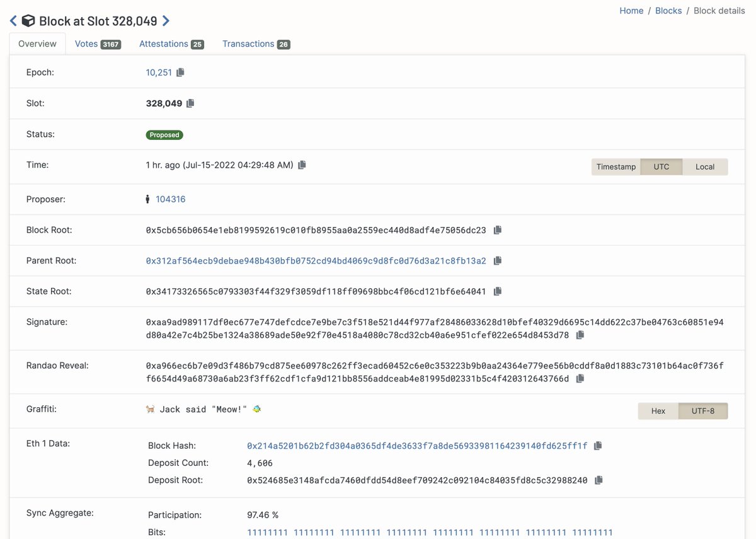Click the graffiti text Jack said Meow
The height and width of the screenshot is (539, 756).
[x=203, y=410]
